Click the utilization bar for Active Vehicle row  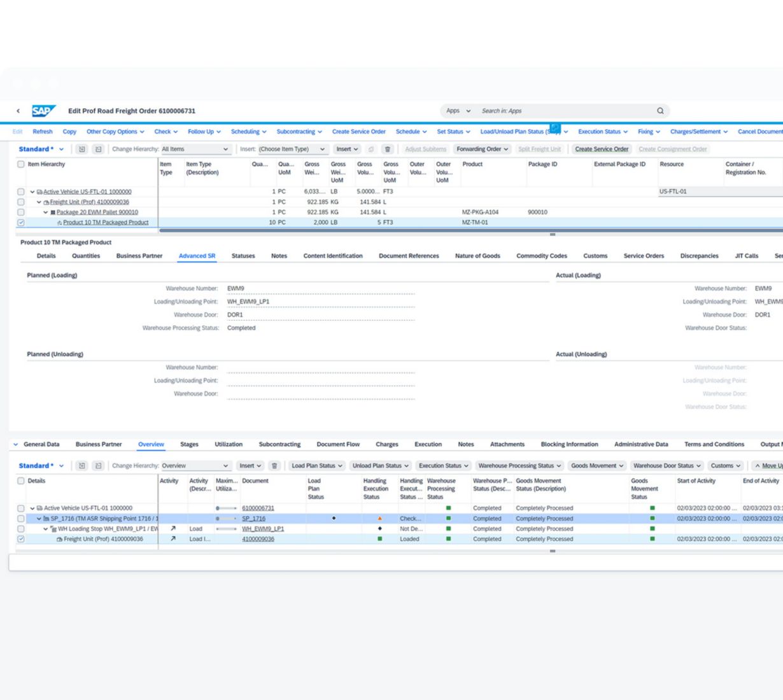[226, 508]
